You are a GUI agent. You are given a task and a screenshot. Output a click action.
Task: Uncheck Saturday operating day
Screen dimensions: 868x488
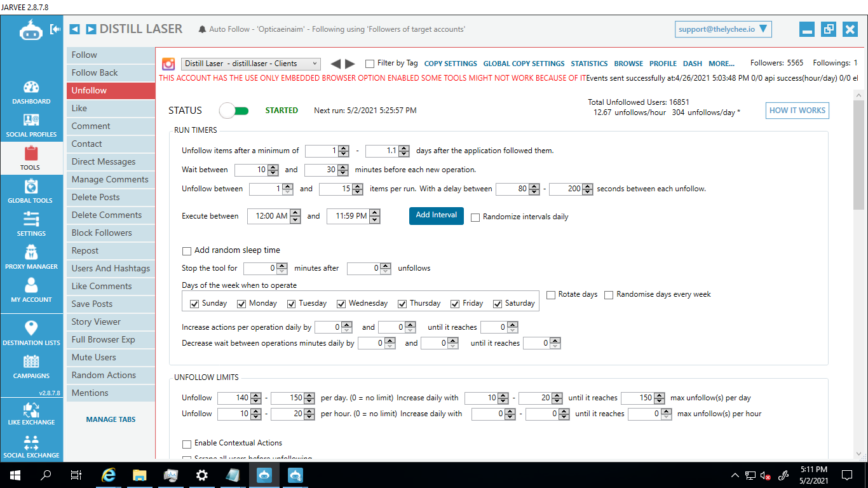tap(498, 304)
